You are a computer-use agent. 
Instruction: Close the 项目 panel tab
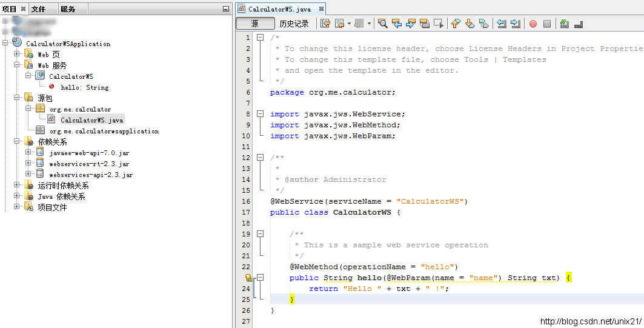click(24, 8)
